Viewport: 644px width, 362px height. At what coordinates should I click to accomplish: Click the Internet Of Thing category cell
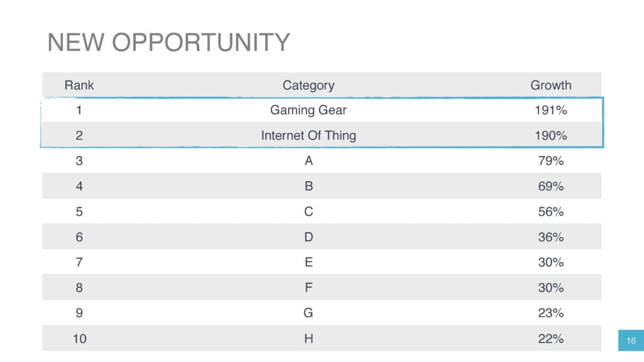[x=308, y=136]
